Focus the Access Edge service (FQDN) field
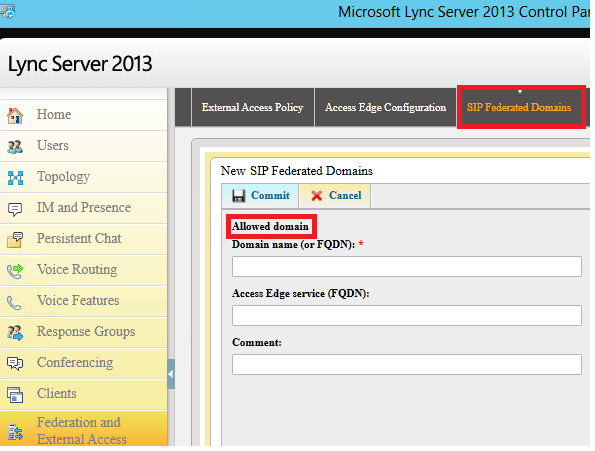595x451 pixels. click(407, 315)
